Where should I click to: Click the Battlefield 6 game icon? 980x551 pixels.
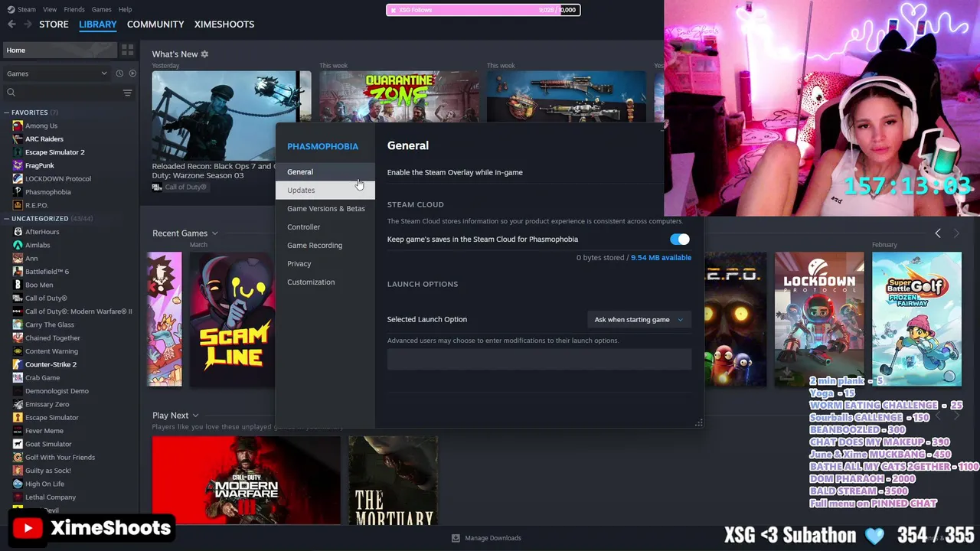(x=18, y=272)
